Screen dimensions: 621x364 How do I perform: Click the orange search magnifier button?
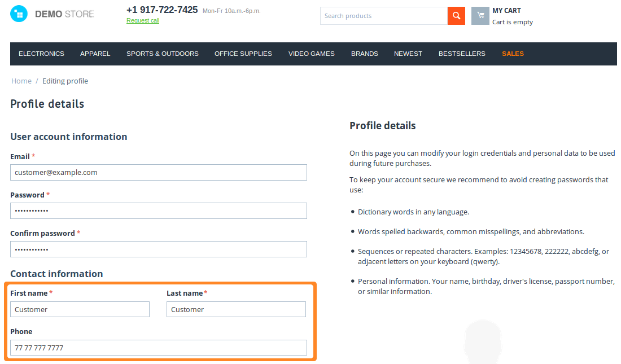click(x=456, y=16)
